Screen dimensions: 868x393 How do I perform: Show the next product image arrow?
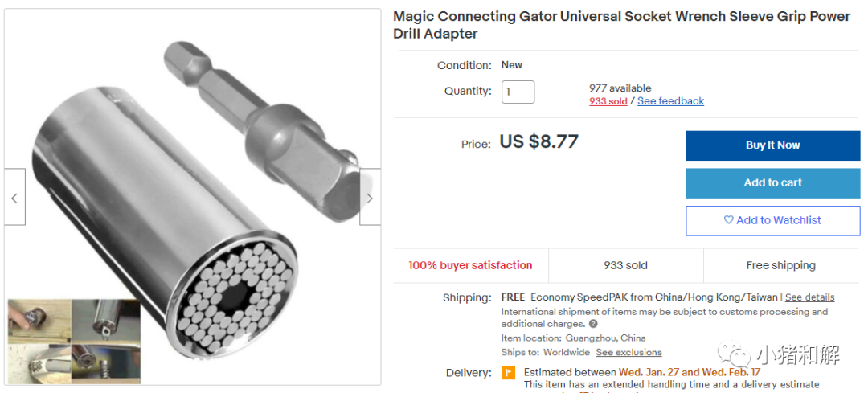(x=370, y=197)
